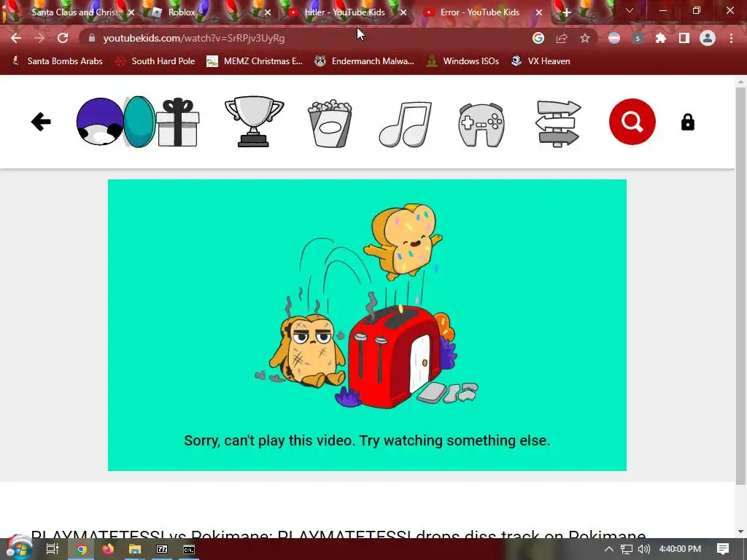Open Santa Bombs Arabs bookmark
The height and width of the screenshot is (560, 747).
click(57, 61)
